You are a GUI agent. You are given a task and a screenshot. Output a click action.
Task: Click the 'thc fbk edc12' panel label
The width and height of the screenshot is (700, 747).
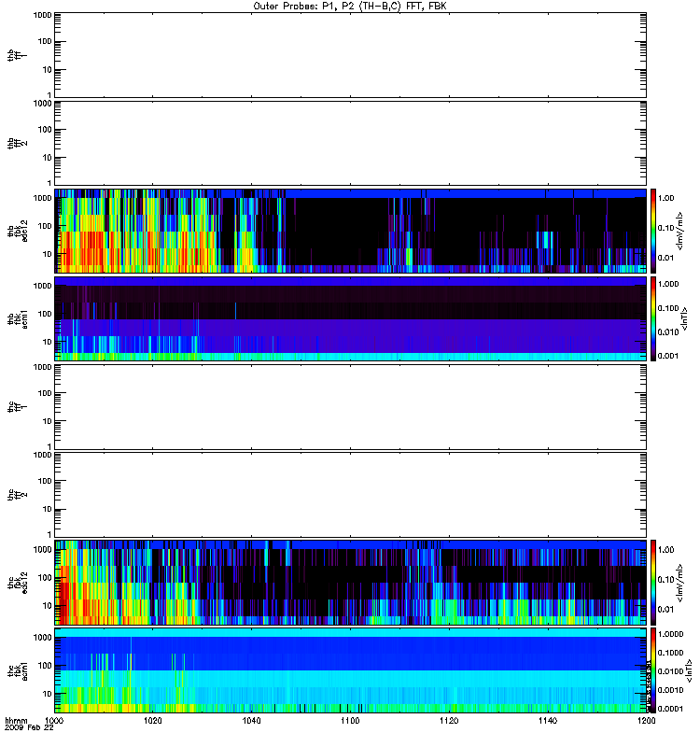pyautogui.click(x=17, y=583)
